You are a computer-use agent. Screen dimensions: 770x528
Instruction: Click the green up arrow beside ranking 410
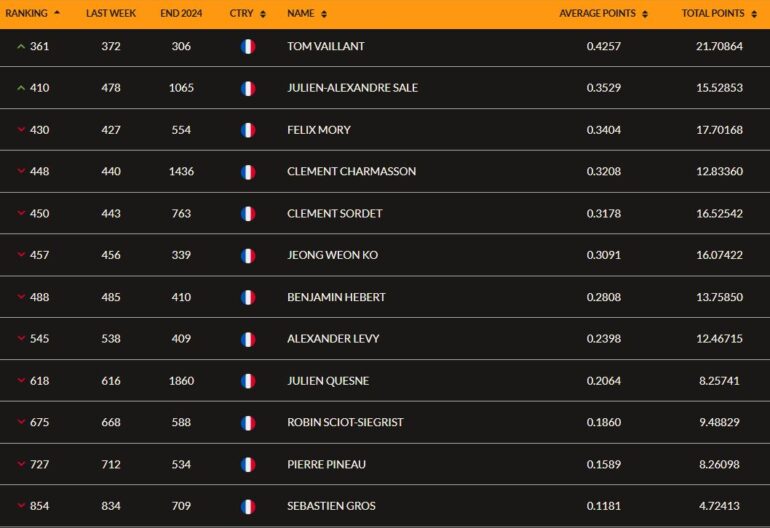pyautogui.click(x=21, y=88)
